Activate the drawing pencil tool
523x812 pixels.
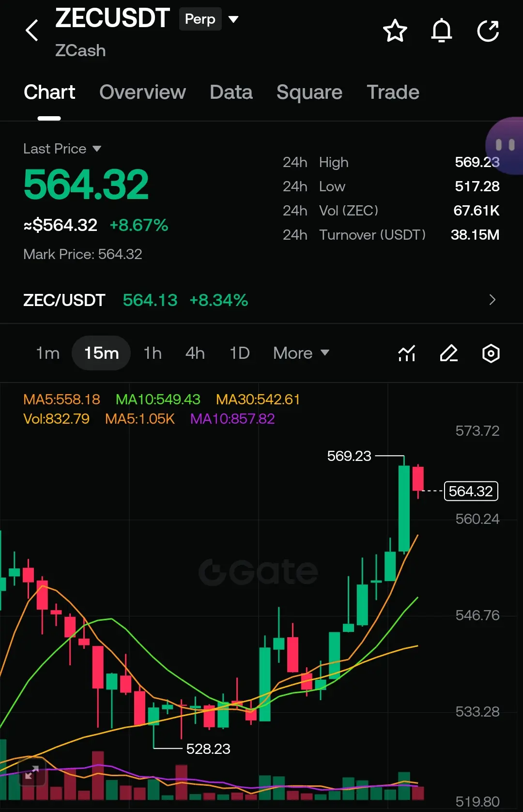449,353
